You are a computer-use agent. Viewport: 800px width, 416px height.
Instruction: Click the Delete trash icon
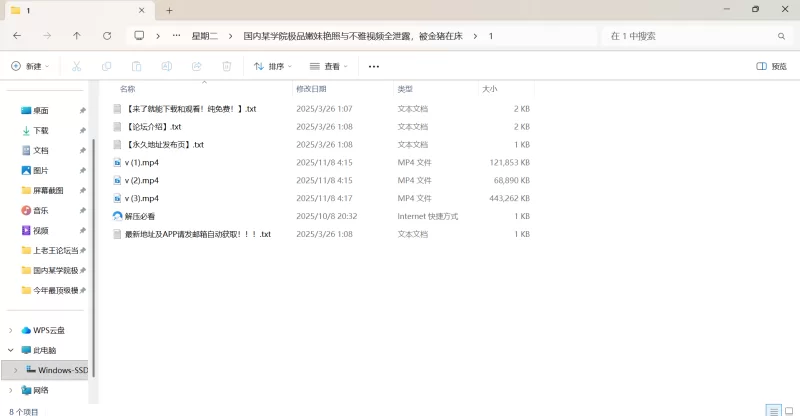pyautogui.click(x=226, y=66)
